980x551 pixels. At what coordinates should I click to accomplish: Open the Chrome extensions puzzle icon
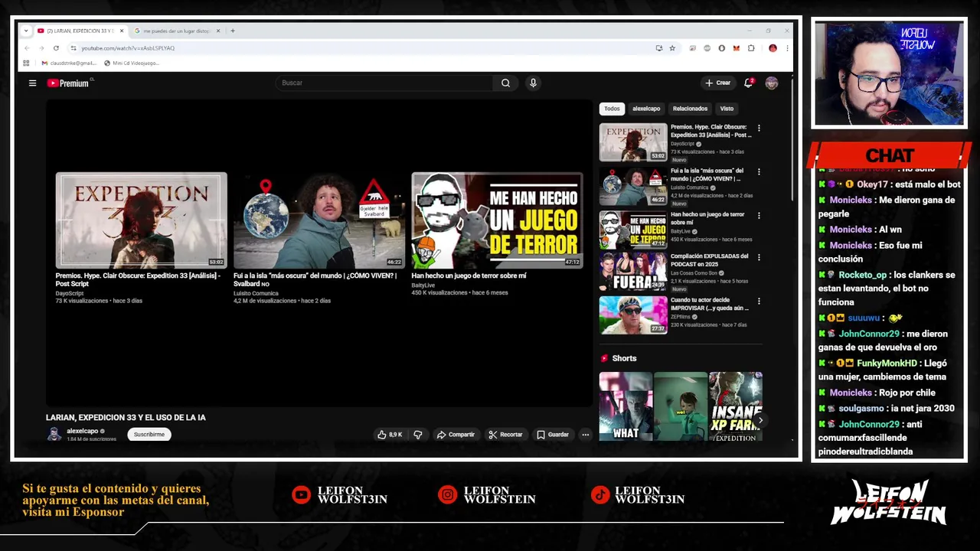pyautogui.click(x=751, y=48)
